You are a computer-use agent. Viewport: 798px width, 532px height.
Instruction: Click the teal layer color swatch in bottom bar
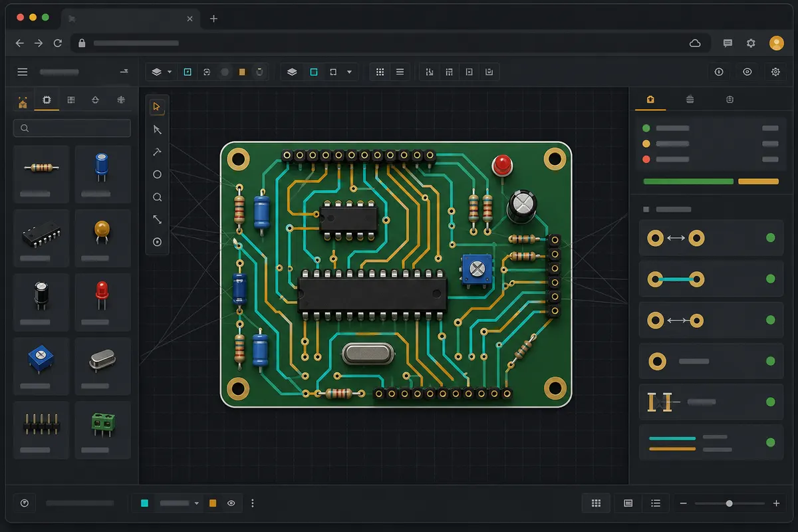click(144, 503)
